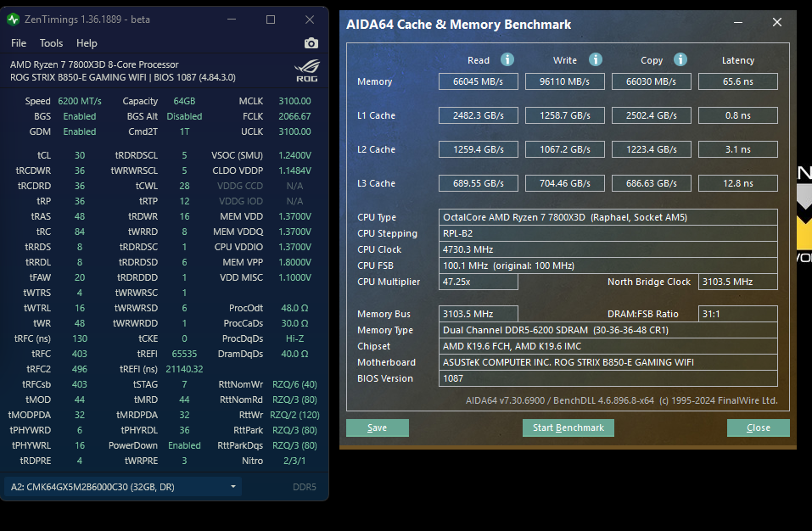Click the Memory Write value 96110 MB/s
Screen dimensions: 812x531
pyautogui.click(x=564, y=81)
